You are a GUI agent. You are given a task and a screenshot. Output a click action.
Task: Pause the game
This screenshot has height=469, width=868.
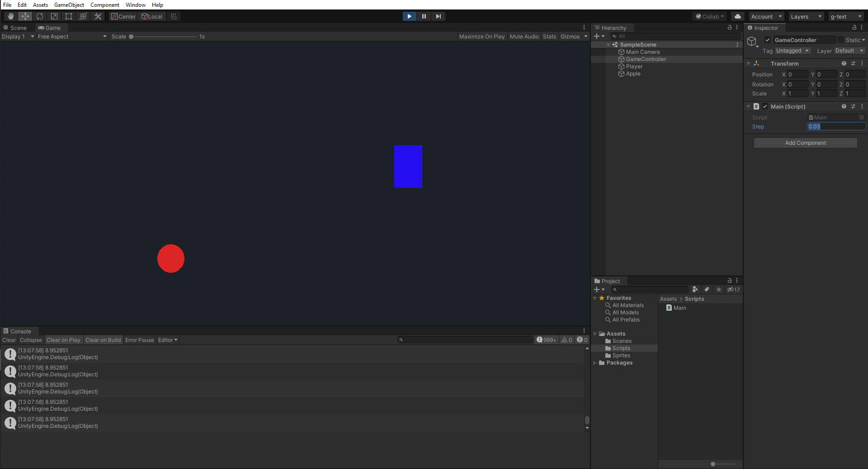coord(424,16)
